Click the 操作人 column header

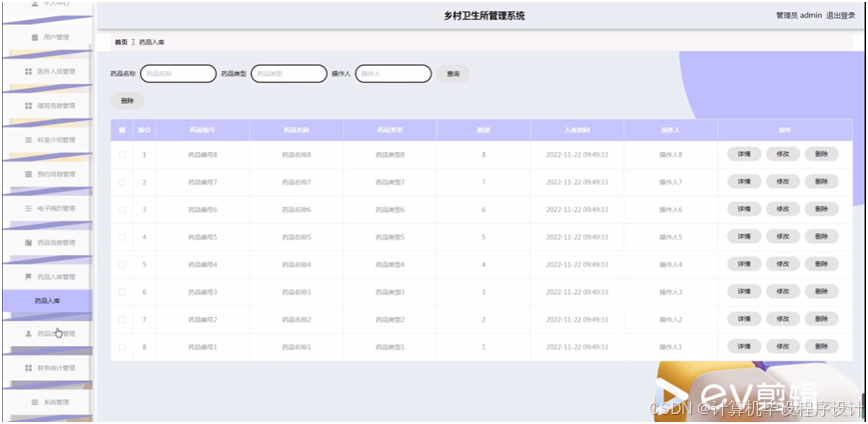pos(670,130)
